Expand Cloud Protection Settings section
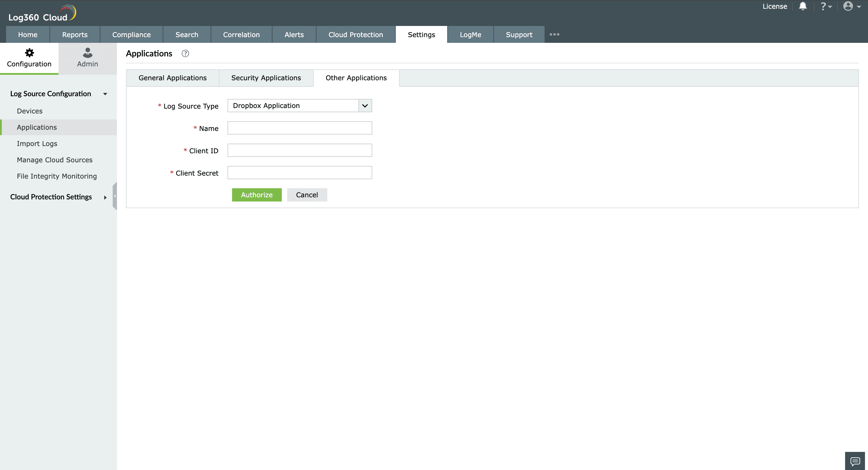Image resolution: width=868 pixels, height=470 pixels. pyautogui.click(x=105, y=197)
